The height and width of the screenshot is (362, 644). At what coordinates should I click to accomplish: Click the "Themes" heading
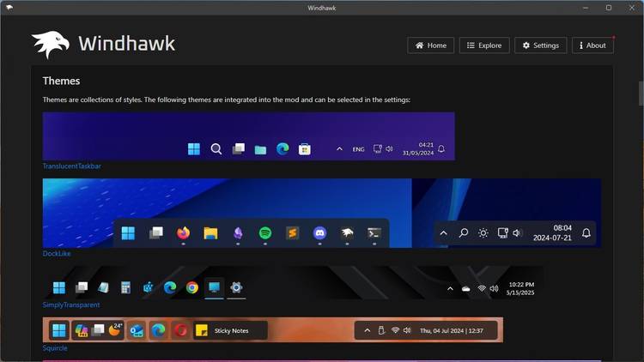(61, 81)
